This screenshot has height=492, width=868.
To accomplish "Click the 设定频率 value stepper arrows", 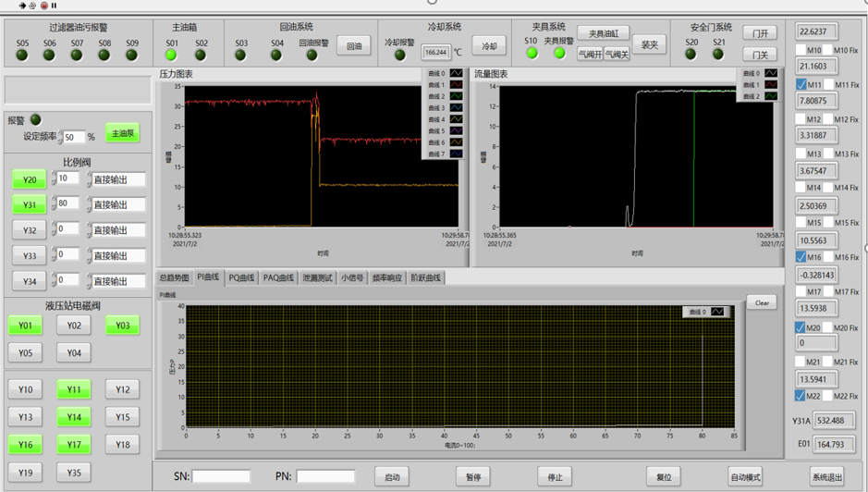I will [60, 137].
